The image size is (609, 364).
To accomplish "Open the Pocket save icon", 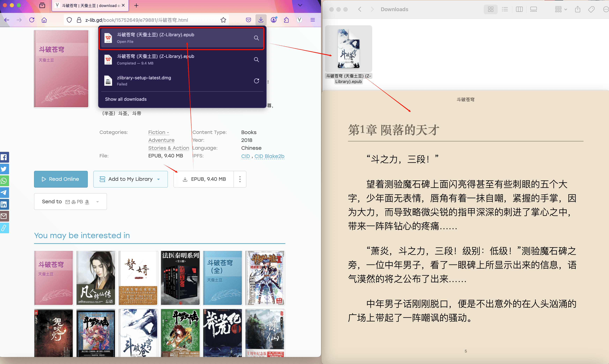I will (248, 20).
